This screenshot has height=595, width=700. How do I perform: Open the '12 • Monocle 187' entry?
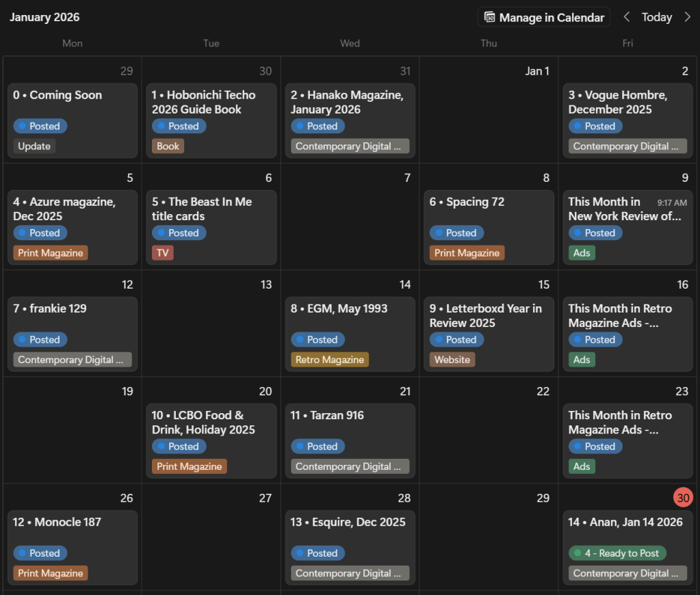coord(57,522)
